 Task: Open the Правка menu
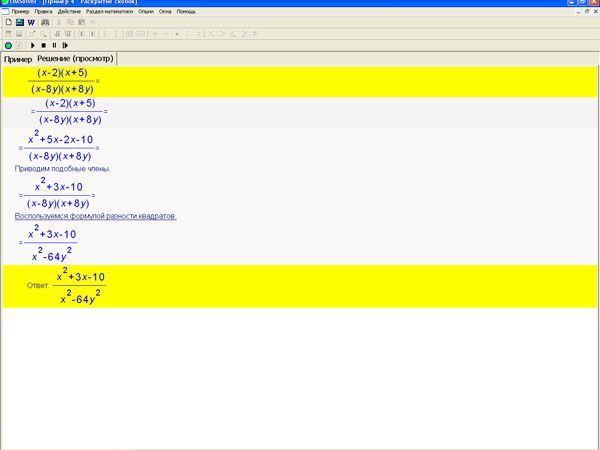click(44, 11)
